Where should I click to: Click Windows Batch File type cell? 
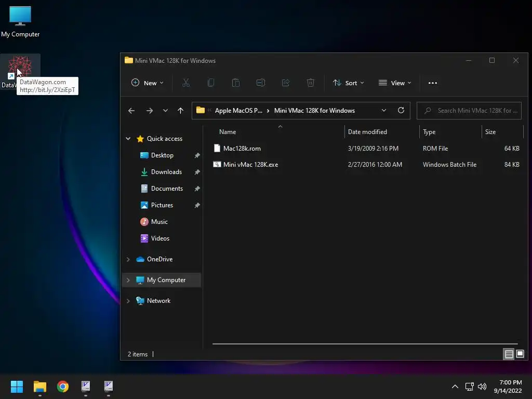tap(449, 165)
